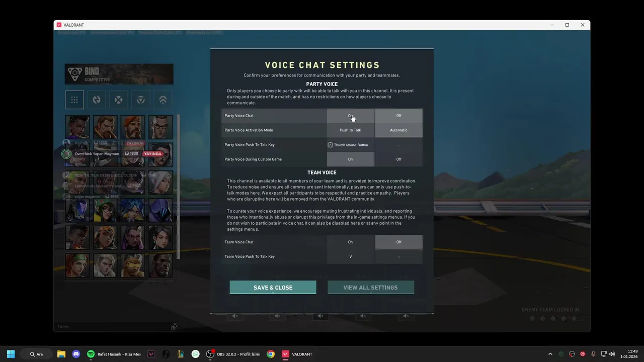Rebind the Thumb Mouse Button push-to-talk key
The width and height of the screenshot is (644, 362).
[351, 145]
